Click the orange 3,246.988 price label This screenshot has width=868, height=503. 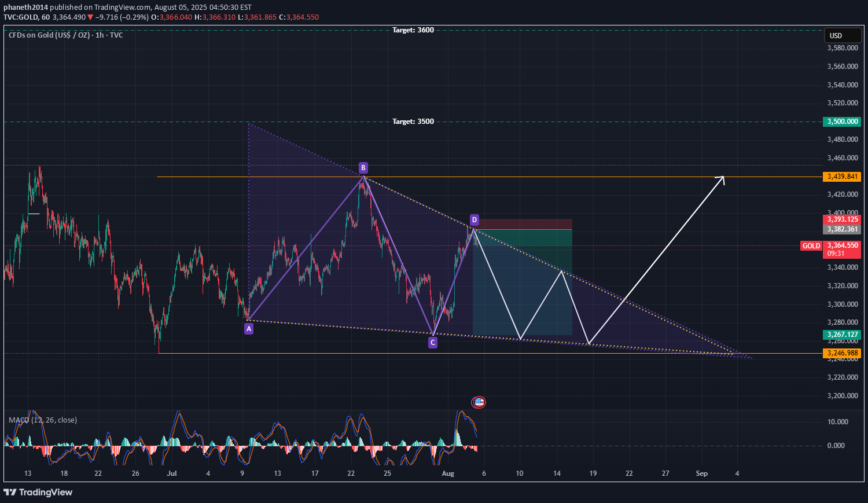click(842, 353)
